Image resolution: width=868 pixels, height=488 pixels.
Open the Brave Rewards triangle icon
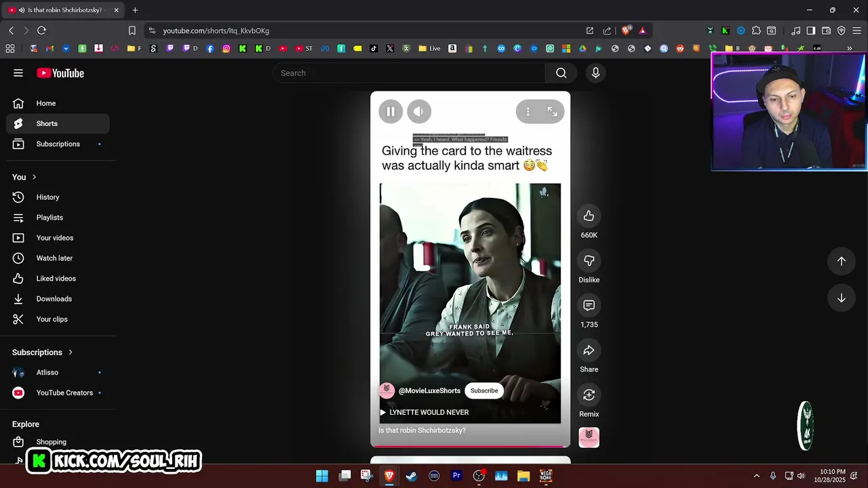pos(642,30)
